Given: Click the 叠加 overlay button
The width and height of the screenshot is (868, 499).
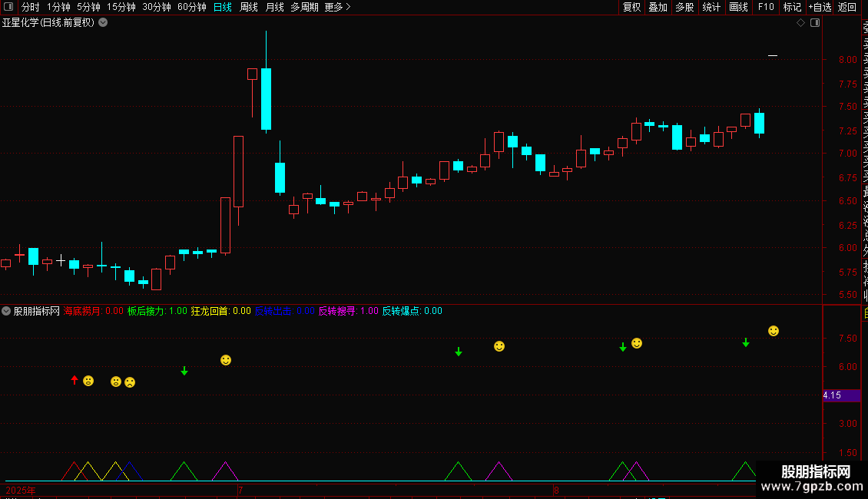Looking at the screenshot, I should coord(658,7).
